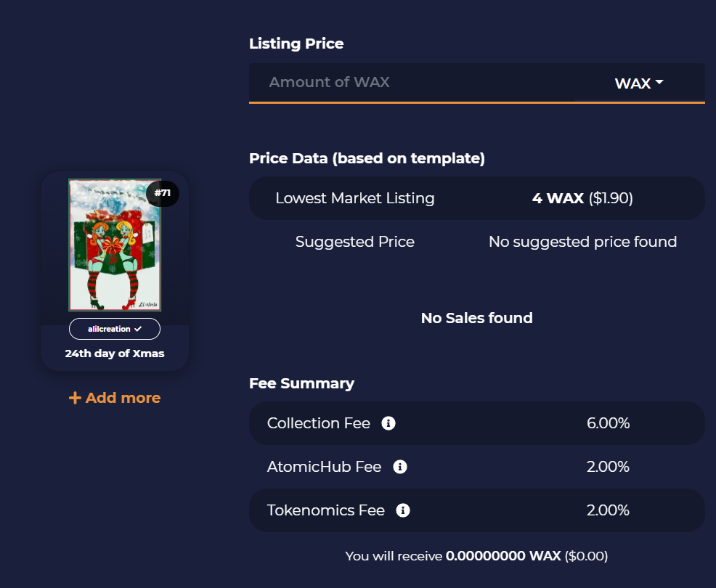Show info about the AtomicHub Fee
The image size is (716, 588).
(x=400, y=467)
